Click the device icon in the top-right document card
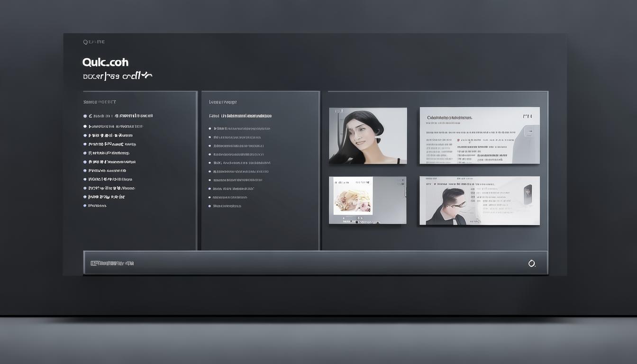 [528, 131]
